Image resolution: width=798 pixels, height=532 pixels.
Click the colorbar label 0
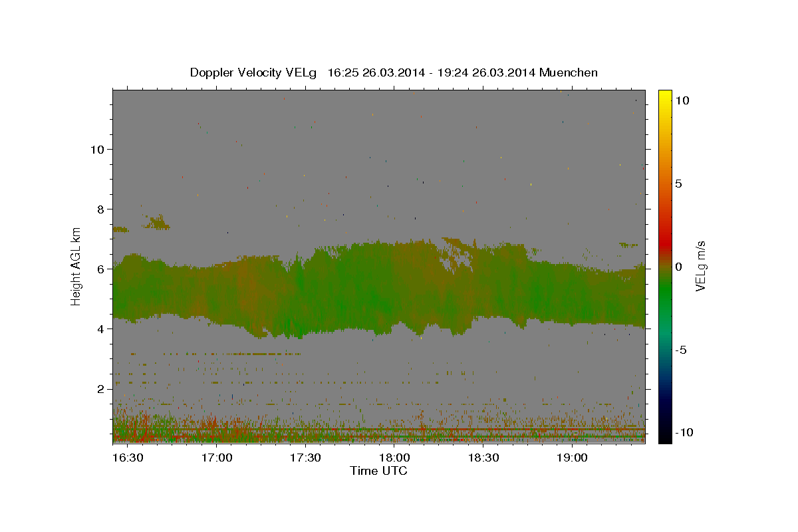click(678, 267)
